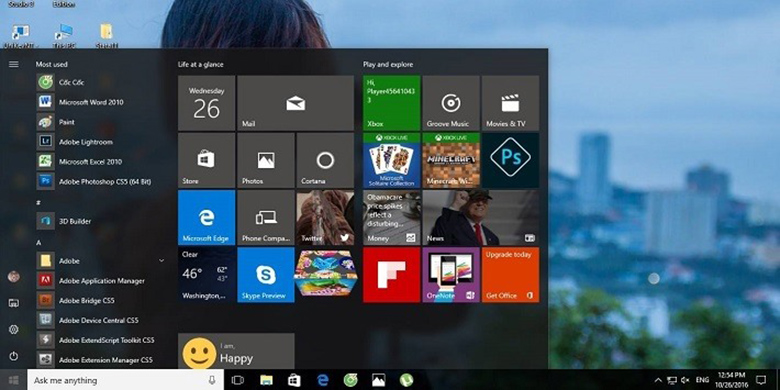The image size is (780, 390).
Task: Open the Weather tile showing Washington
Action: pyautogui.click(x=206, y=275)
